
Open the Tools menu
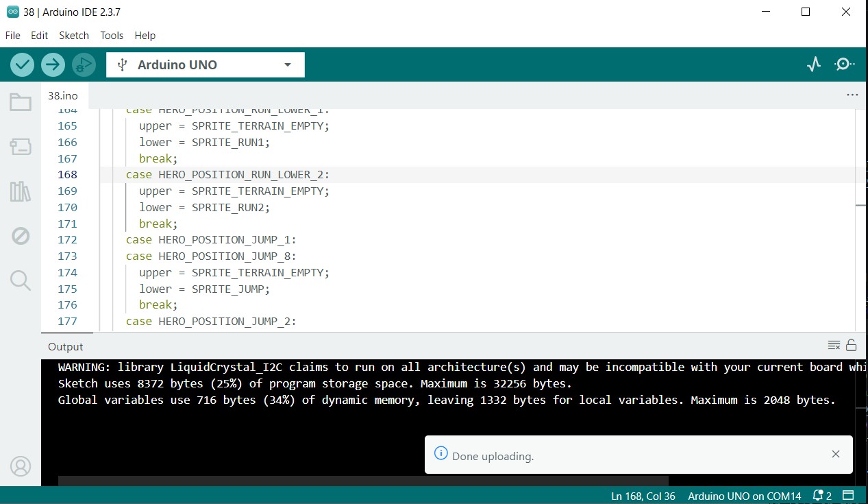(112, 36)
